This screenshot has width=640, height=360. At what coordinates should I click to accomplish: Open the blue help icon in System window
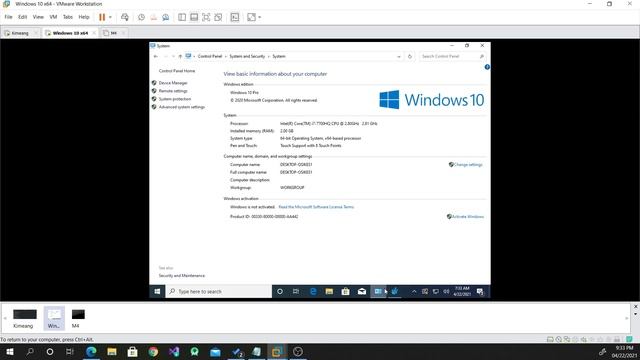(487, 67)
